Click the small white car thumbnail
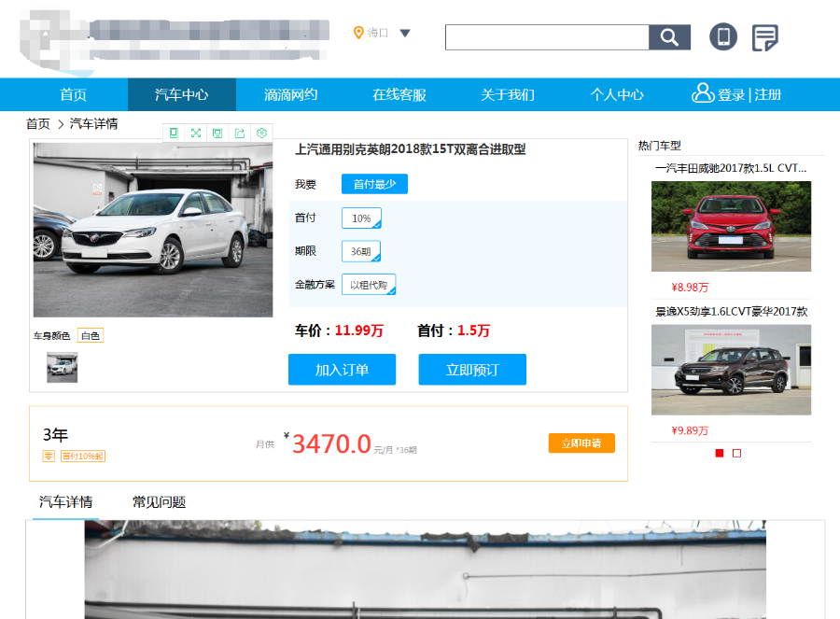 coord(63,367)
